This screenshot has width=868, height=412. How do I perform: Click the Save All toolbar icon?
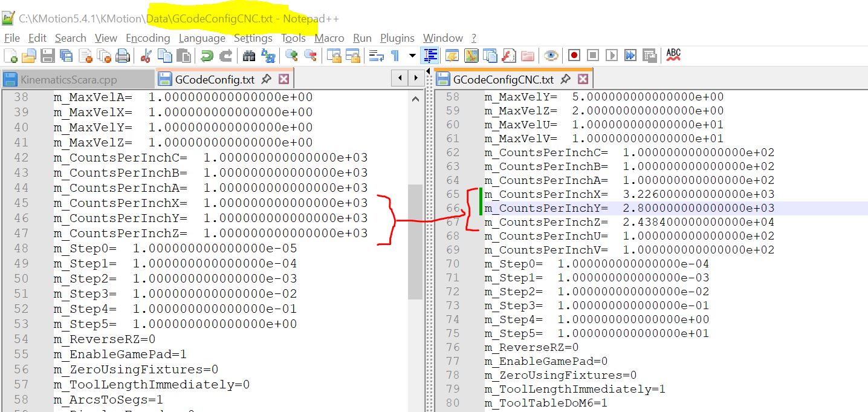click(x=66, y=56)
